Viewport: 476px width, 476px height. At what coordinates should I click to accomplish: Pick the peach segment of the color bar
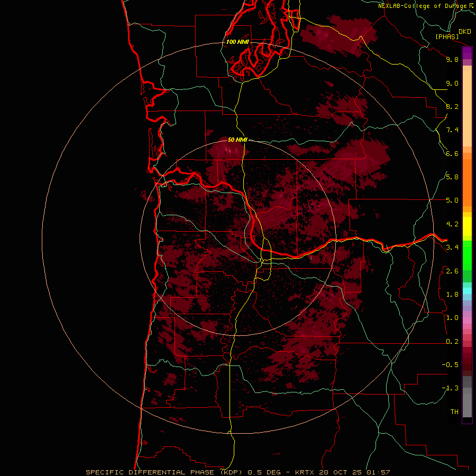point(467,108)
